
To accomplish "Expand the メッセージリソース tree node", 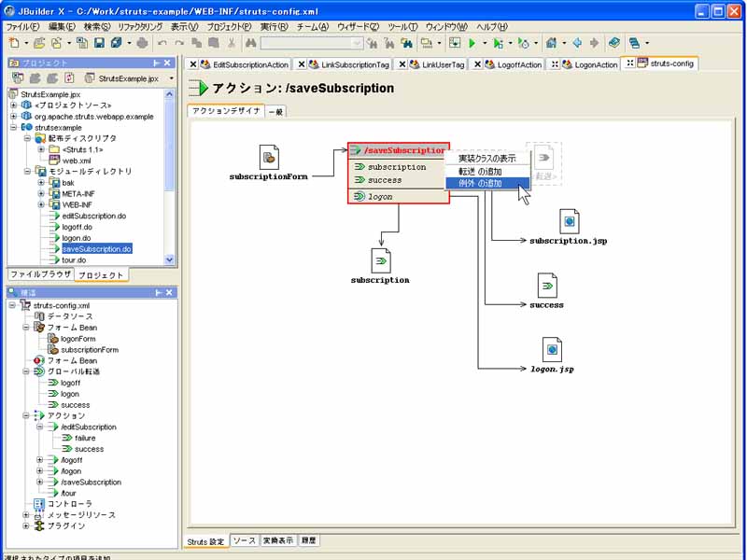I will 26,515.
